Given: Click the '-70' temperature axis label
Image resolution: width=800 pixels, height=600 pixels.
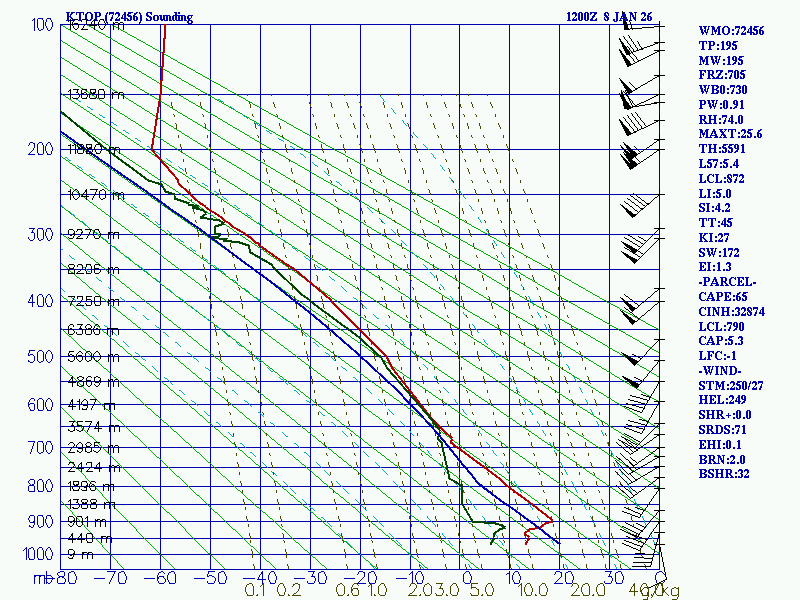Looking at the screenshot, I should (110, 578).
